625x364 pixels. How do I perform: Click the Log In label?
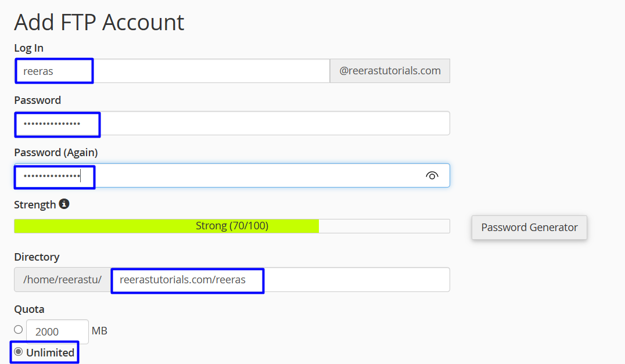pos(28,48)
